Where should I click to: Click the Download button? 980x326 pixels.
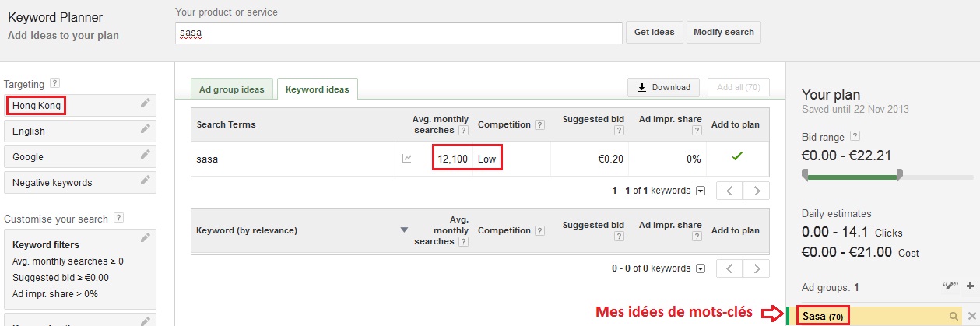click(x=663, y=87)
